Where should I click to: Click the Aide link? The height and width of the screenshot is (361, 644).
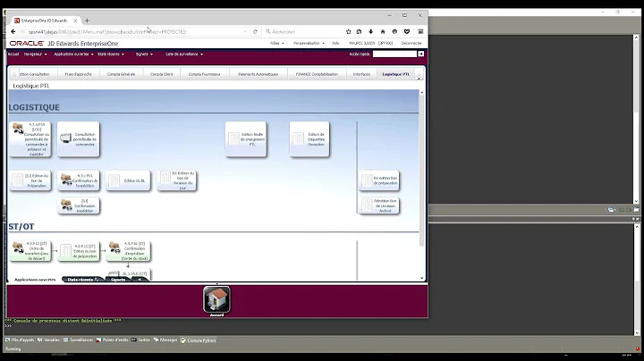(x=335, y=43)
